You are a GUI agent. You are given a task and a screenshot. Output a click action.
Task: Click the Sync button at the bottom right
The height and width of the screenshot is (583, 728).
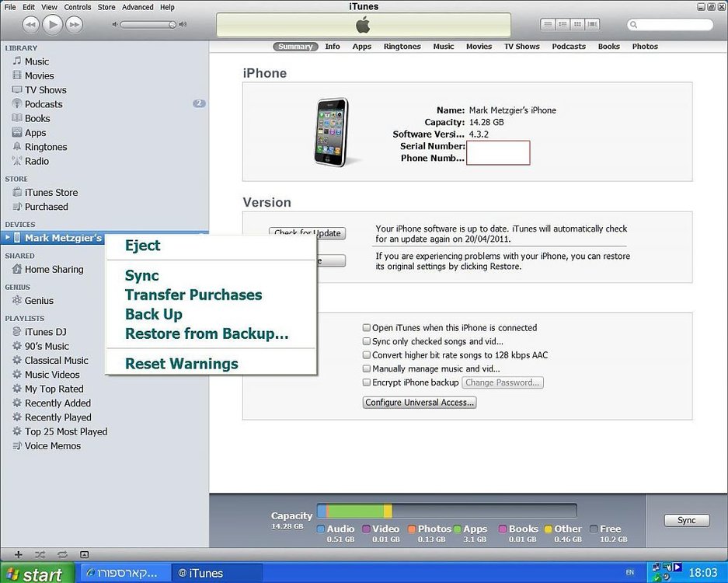point(687,520)
